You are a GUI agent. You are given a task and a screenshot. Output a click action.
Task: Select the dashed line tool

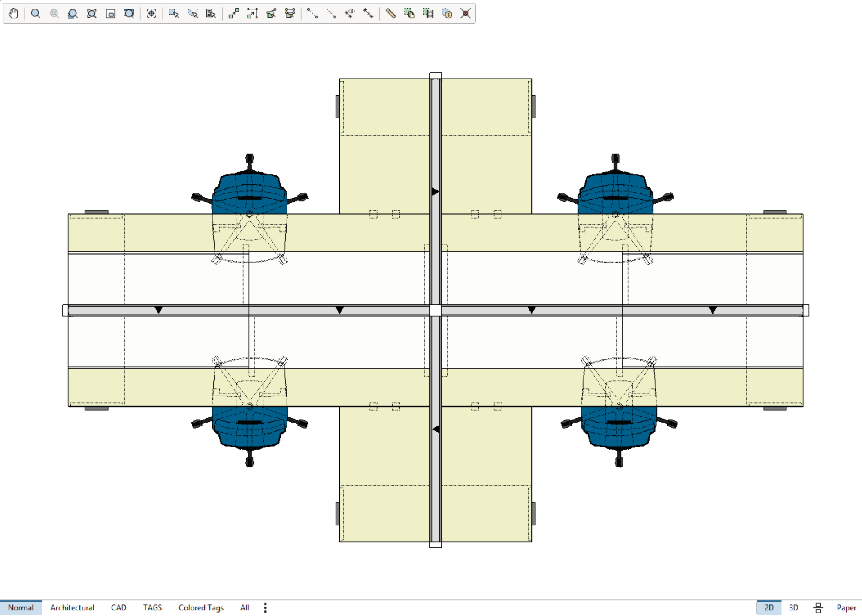[331, 14]
